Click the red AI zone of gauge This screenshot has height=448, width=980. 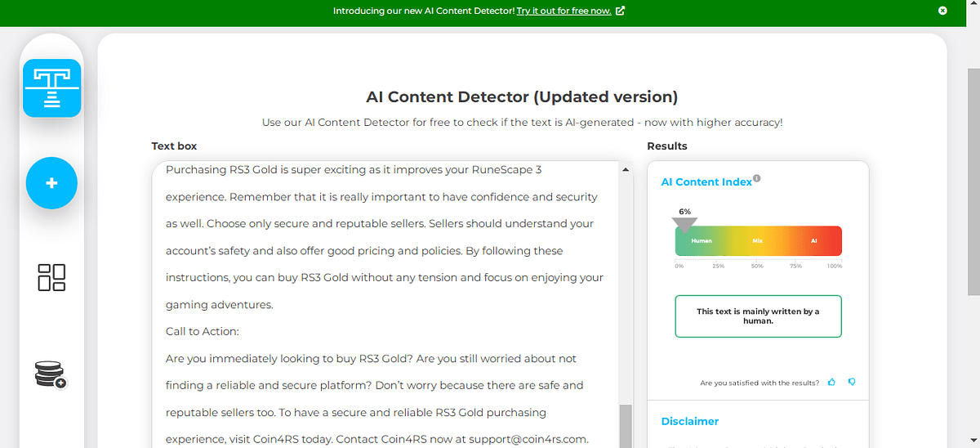pyautogui.click(x=814, y=241)
